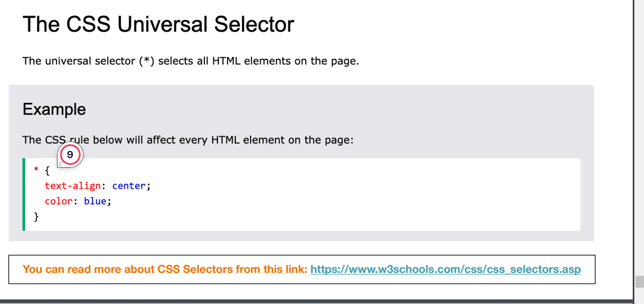
Task: Click the "Example" heading in the gray panel
Action: (54, 110)
